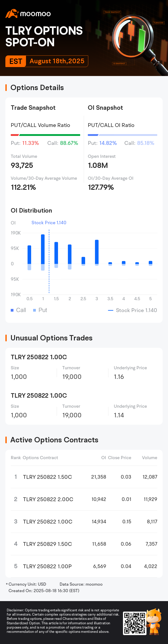Click the PUT/CALL OI Ratio bar
Viewport: 168px width, 644px height.
click(123, 135)
